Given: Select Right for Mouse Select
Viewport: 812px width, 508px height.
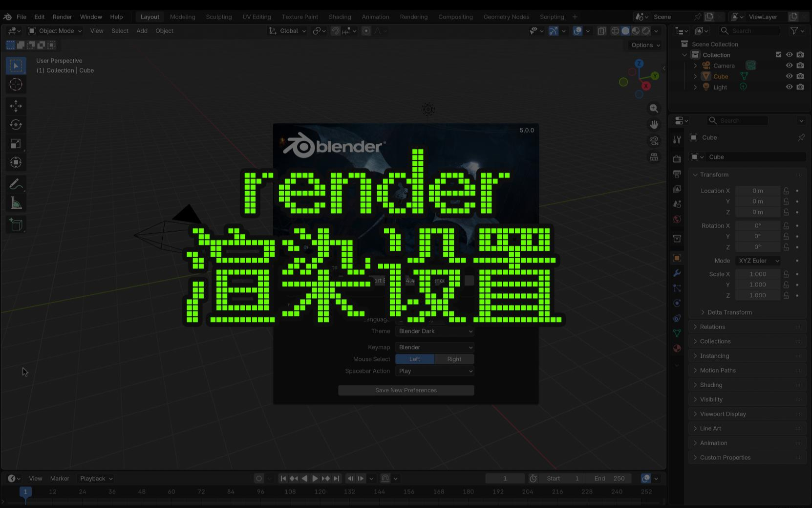Looking at the screenshot, I should (x=454, y=359).
